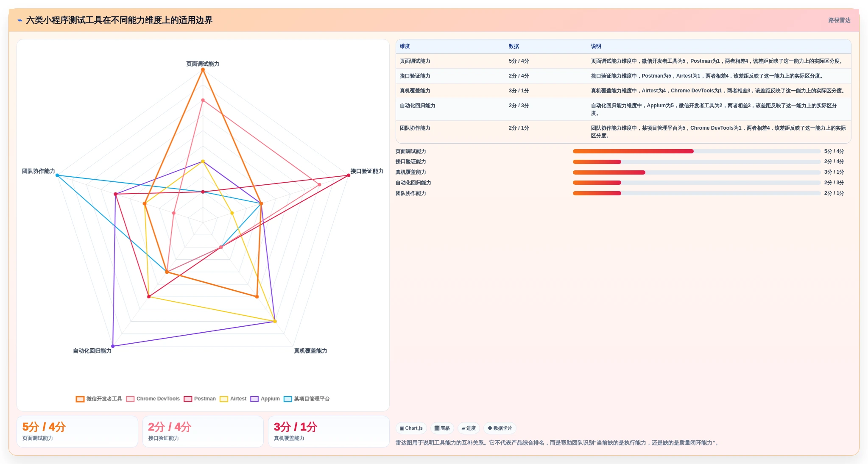The width and height of the screenshot is (868, 464).
Task: Open the 5分 / 4分 页面调试能力 card
Action: tap(77, 431)
